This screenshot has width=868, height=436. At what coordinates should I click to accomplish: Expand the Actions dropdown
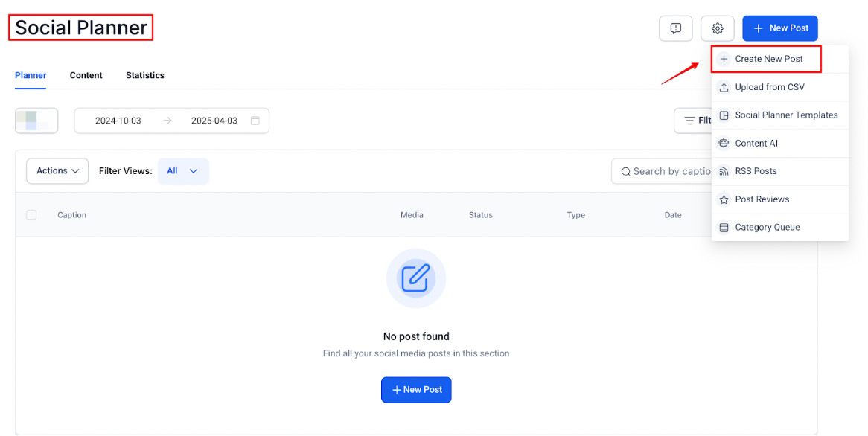[57, 171]
